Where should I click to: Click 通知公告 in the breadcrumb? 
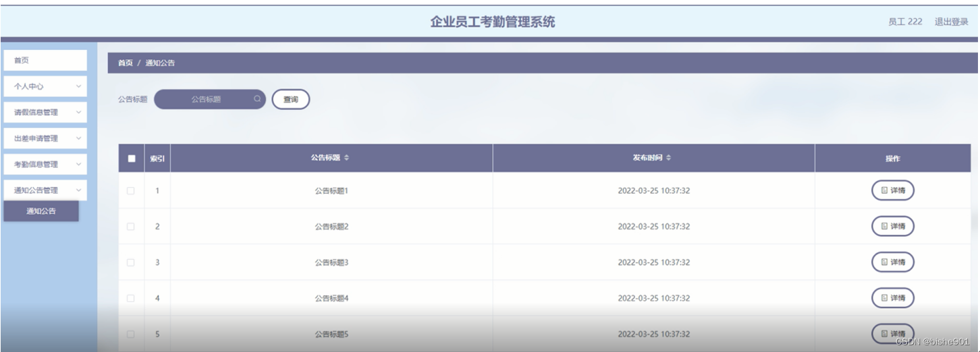click(160, 63)
